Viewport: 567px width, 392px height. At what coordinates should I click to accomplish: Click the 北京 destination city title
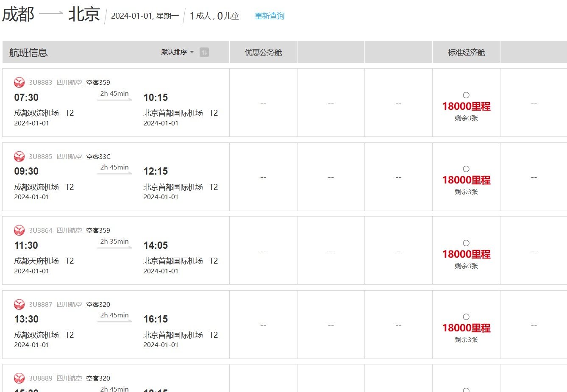click(84, 14)
